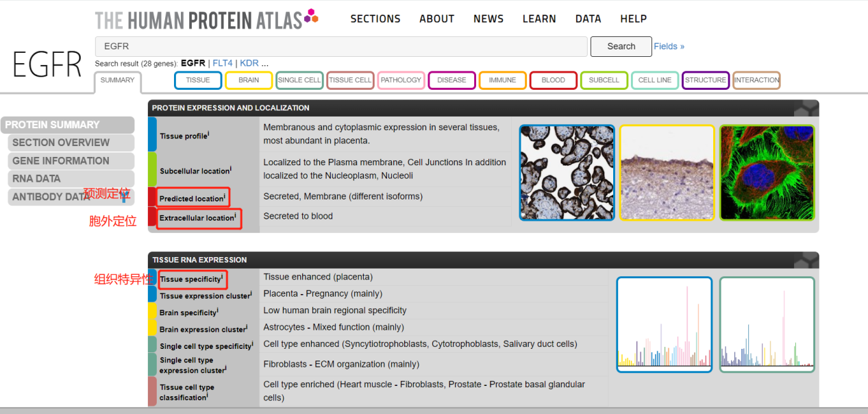Select RNA DATA in the sidebar

pos(36,179)
